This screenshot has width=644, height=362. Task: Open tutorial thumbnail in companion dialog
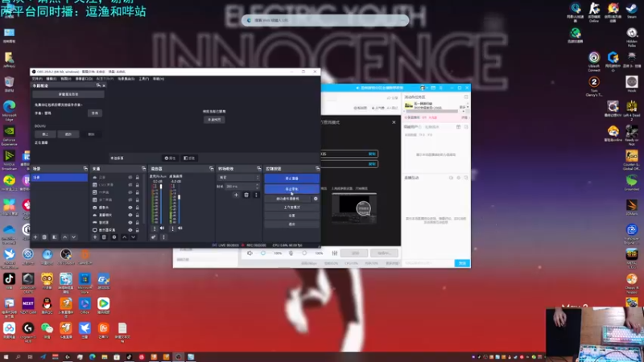tap(354, 208)
